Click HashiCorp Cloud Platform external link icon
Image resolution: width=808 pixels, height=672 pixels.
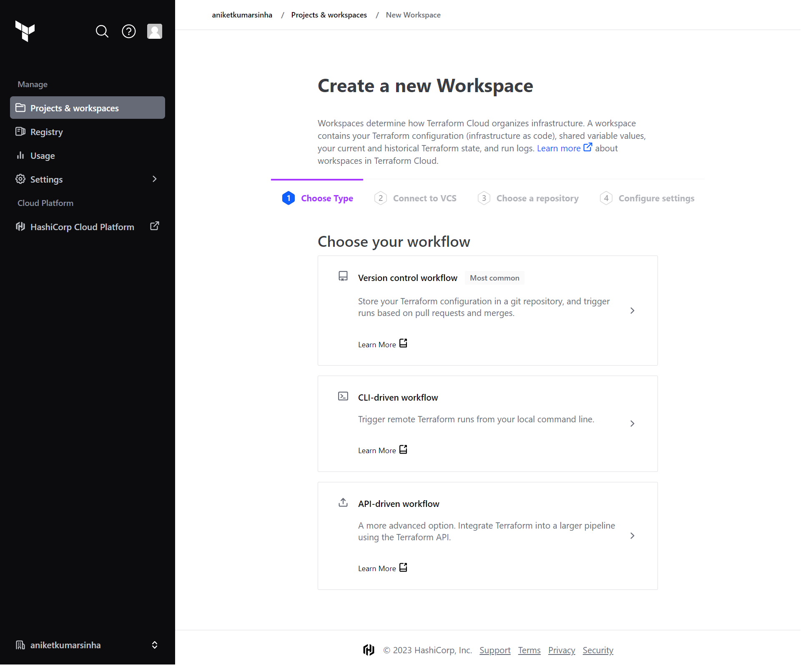[155, 226]
